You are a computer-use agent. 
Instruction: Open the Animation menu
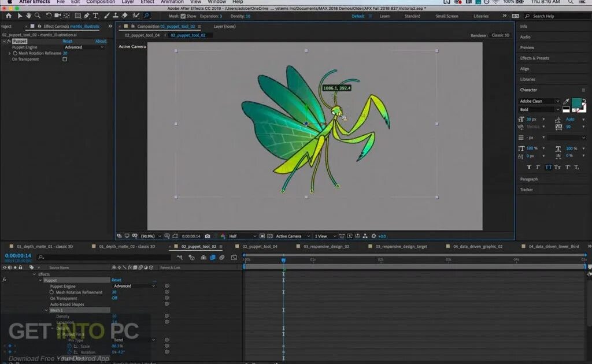coord(172,2)
